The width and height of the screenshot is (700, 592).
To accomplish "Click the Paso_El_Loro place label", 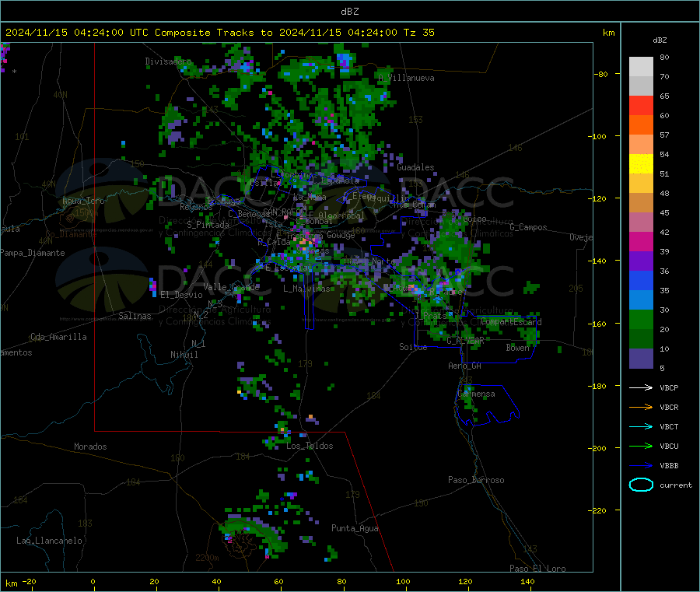I will pos(537,569).
